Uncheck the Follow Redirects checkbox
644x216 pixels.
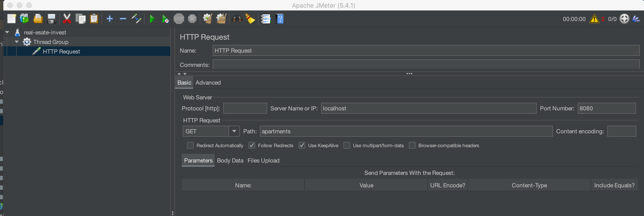tap(252, 145)
